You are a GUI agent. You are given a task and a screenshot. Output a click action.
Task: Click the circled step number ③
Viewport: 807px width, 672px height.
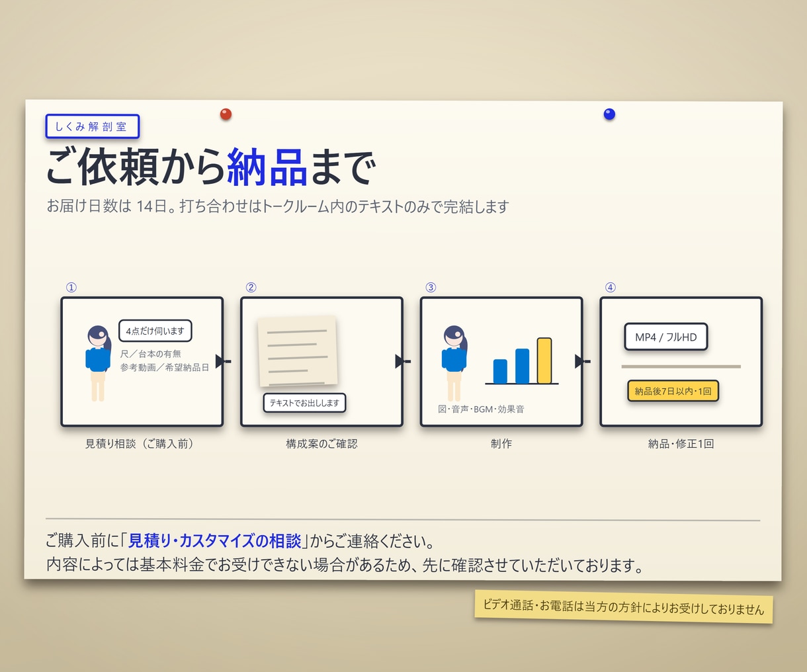coord(431,287)
